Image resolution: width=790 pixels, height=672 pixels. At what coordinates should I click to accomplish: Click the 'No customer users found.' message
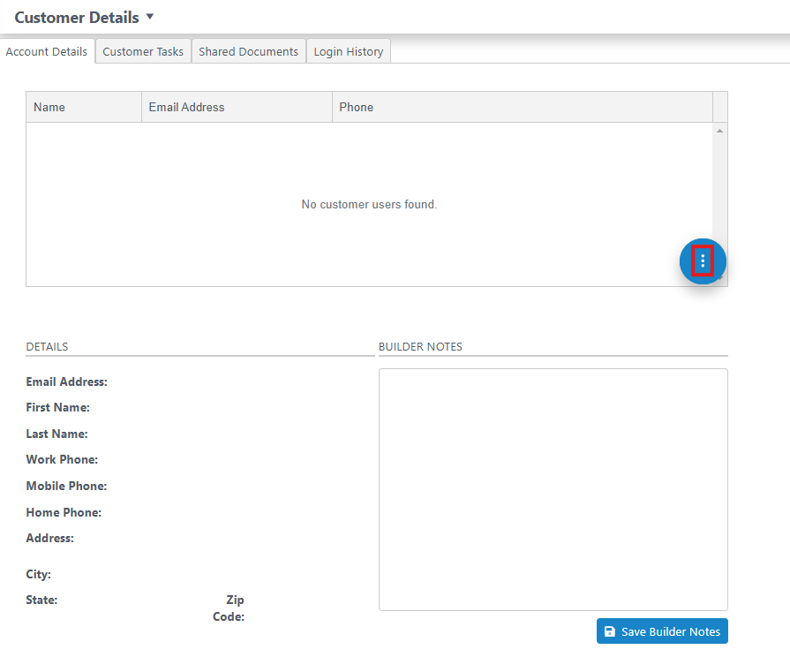[x=369, y=204]
